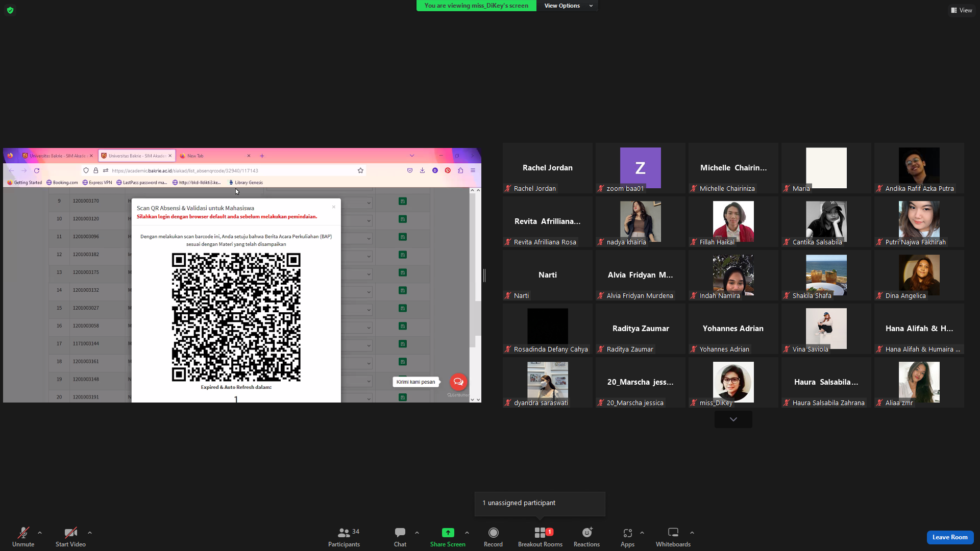Open the browser extensions puzzle icon

460,170
